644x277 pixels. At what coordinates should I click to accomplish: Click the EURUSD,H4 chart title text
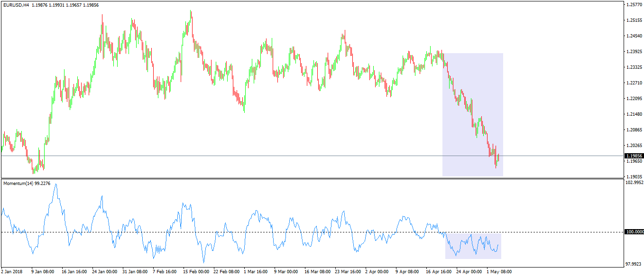(x=16, y=5)
